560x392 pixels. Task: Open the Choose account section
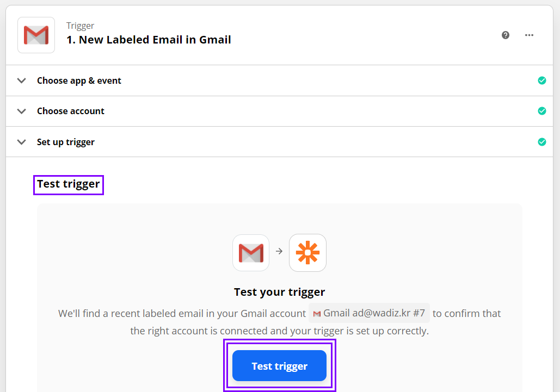(279, 111)
